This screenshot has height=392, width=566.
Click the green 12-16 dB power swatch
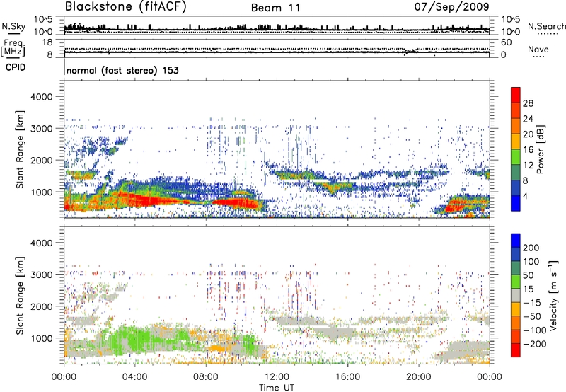tap(516, 156)
